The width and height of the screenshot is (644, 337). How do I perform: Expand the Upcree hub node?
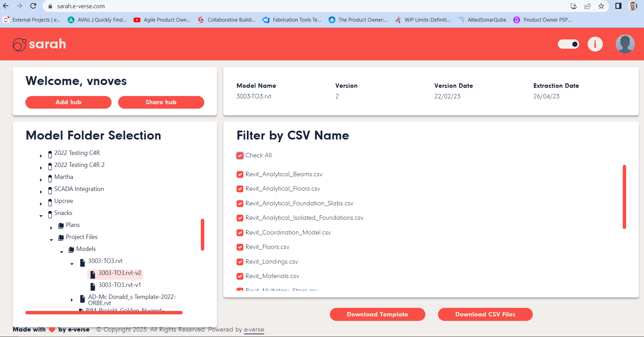coord(41,204)
